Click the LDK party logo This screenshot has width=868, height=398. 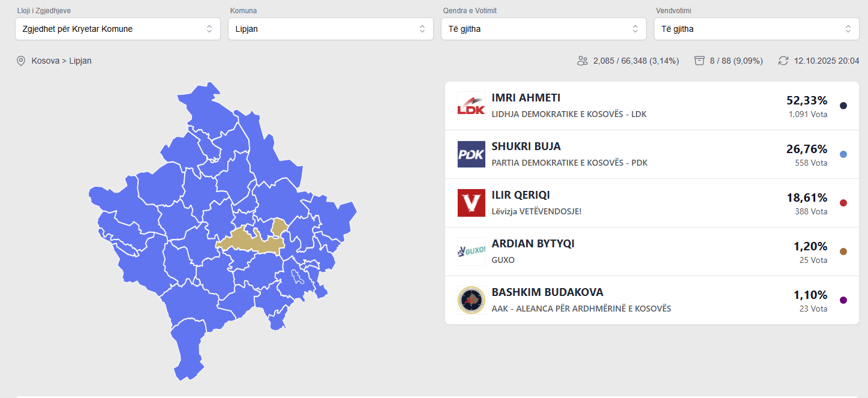471,106
